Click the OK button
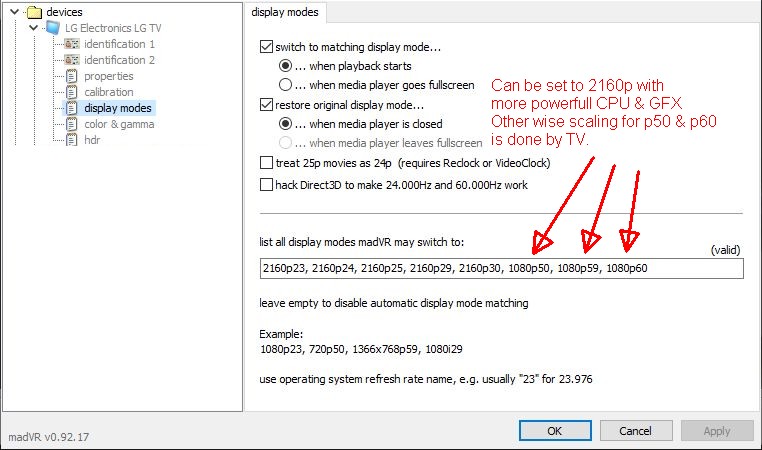The height and width of the screenshot is (450, 762). click(x=555, y=431)
